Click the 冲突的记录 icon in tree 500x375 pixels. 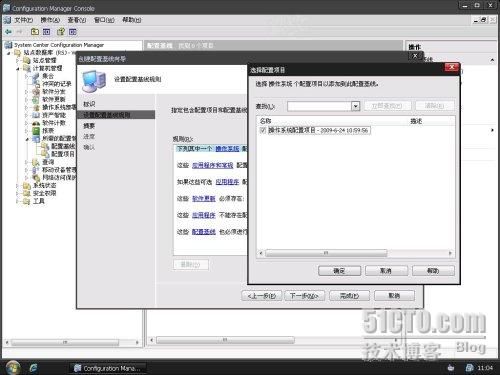coord(36,84)
